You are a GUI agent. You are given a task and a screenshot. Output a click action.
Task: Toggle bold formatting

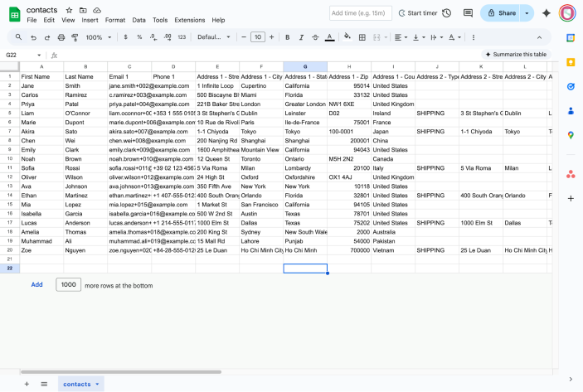(x=286, y=37)
